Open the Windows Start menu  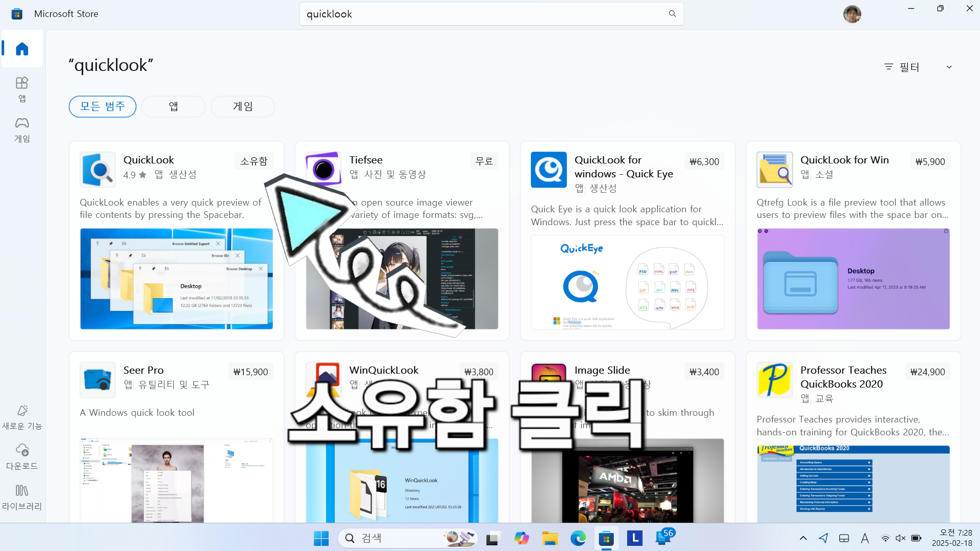click(321, 538)
